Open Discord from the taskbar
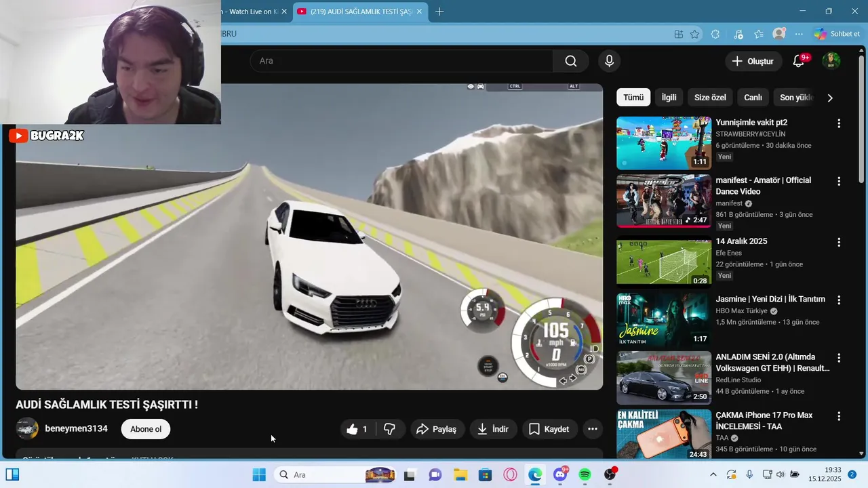Image resolution: width=868 pixels, height=488 pixels. pyautogui.click(x=560, y=474)
